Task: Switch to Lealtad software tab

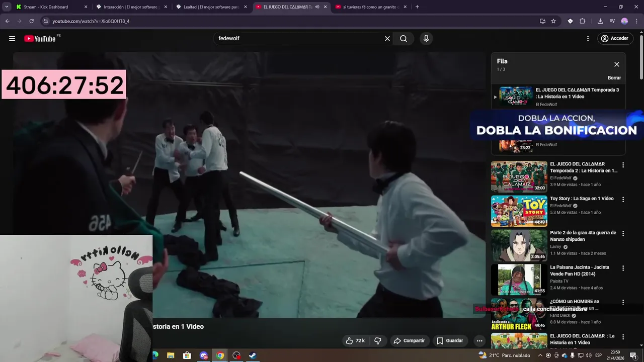Action: (x=211, y=7)
